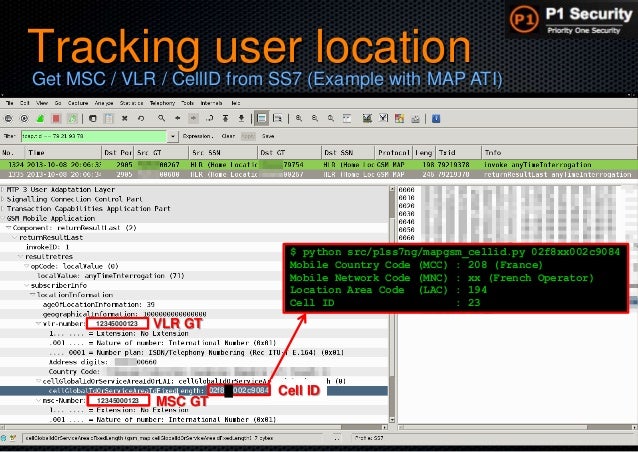
Task: Open preferences from toolbar icon
Action: (x=415, y=118)
